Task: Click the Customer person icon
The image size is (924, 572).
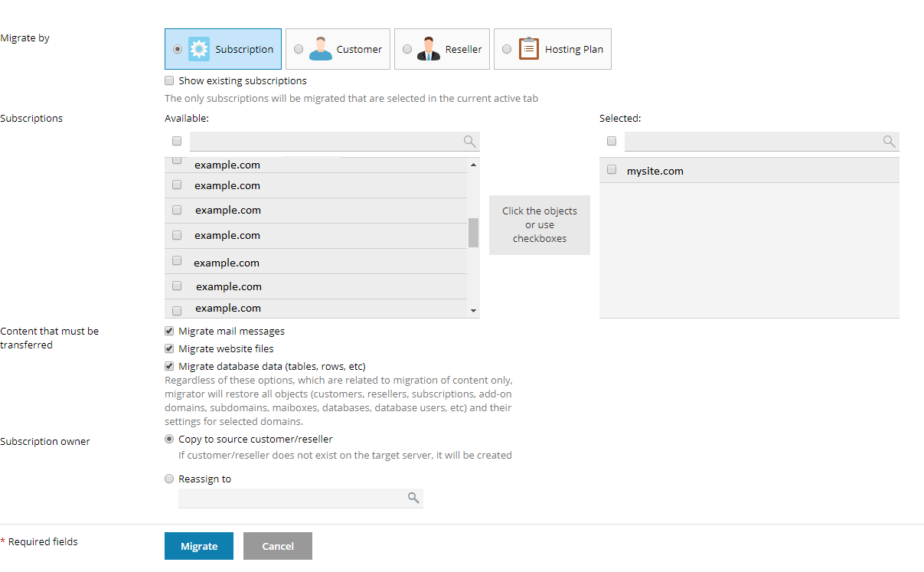Action: pos(321,48)
